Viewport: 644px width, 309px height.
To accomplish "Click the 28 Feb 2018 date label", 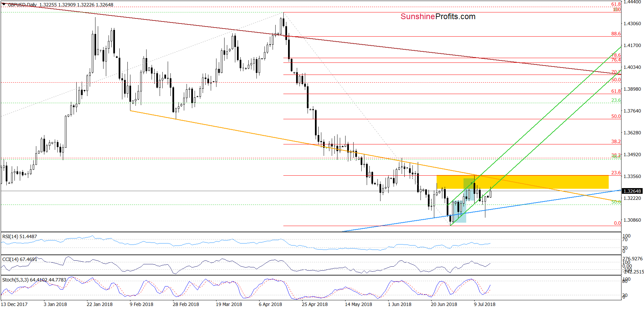I will click(x=186, y=304).
